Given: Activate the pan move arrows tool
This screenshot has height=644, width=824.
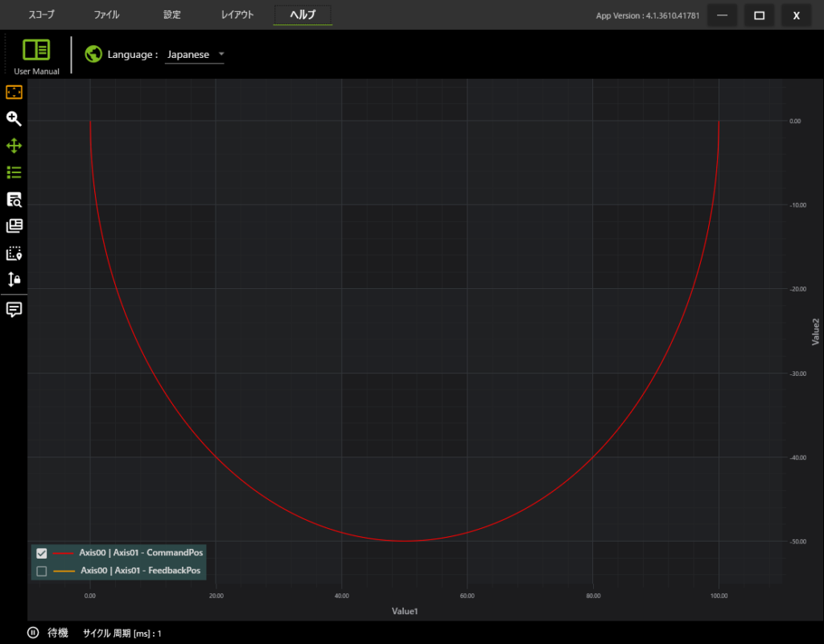Looking at the screenshot, I should pyautogui.click(x=14, y=146).
